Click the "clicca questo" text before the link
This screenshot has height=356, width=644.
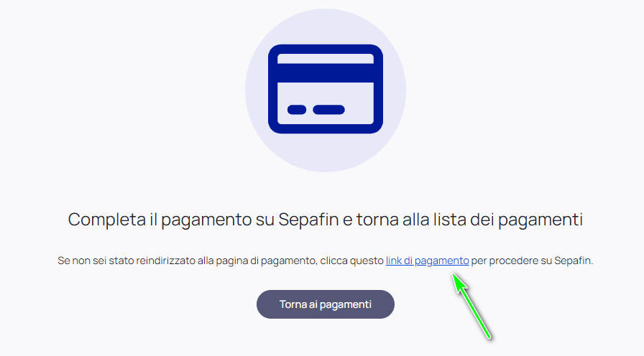(x=351, y=261)
